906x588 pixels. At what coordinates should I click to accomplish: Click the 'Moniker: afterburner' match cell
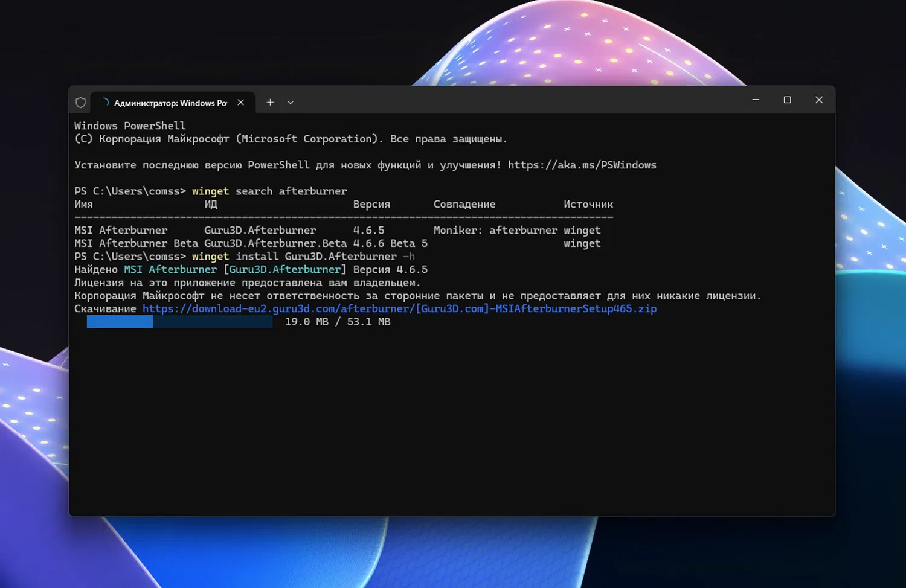pos(495,230)
